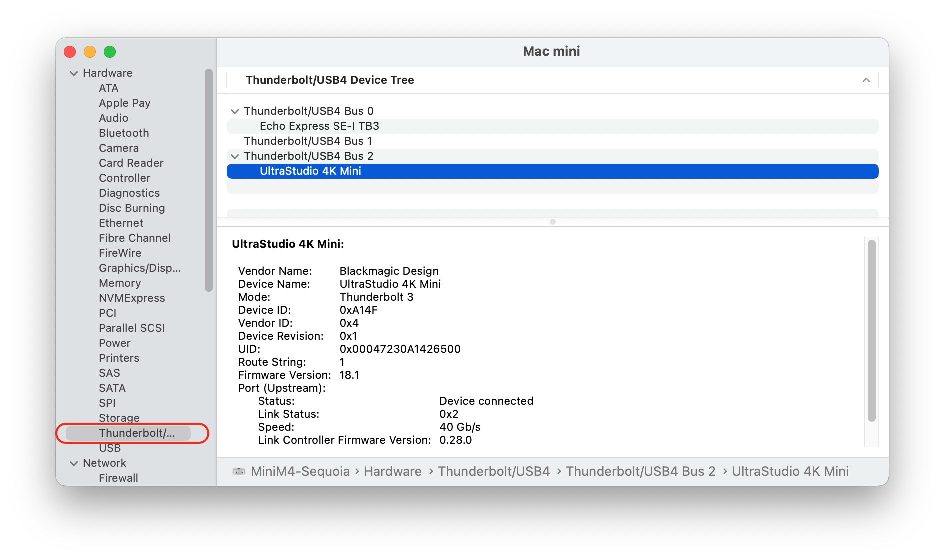This screenshot has width=945, height=560.
Task: Click the Blackmagic Design vendor name value
Action: (389, 271)
